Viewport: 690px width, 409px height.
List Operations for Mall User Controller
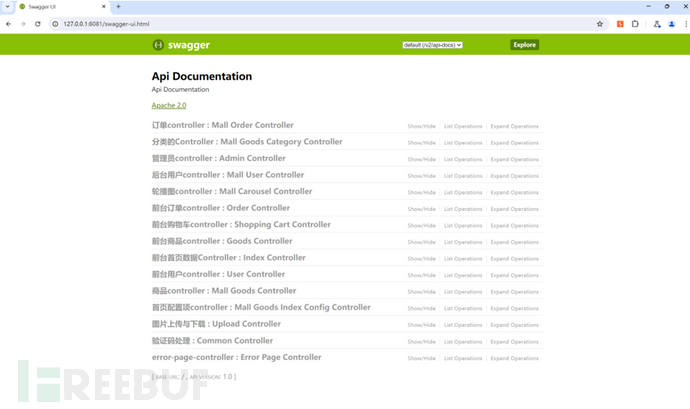click(462, 176)
